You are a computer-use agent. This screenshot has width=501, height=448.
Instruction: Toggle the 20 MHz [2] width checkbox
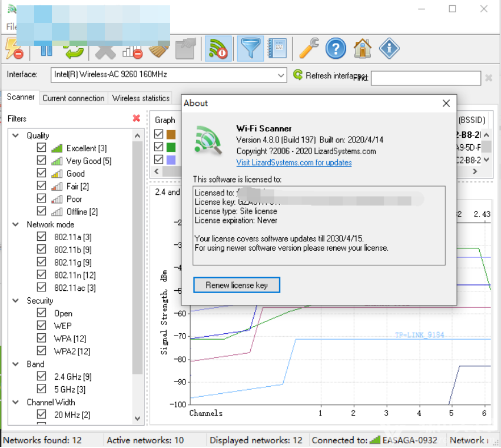point(41,414)
